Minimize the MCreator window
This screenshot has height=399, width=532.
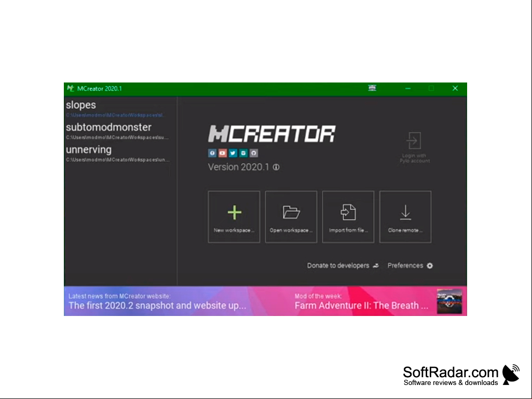tap(408, 89)
